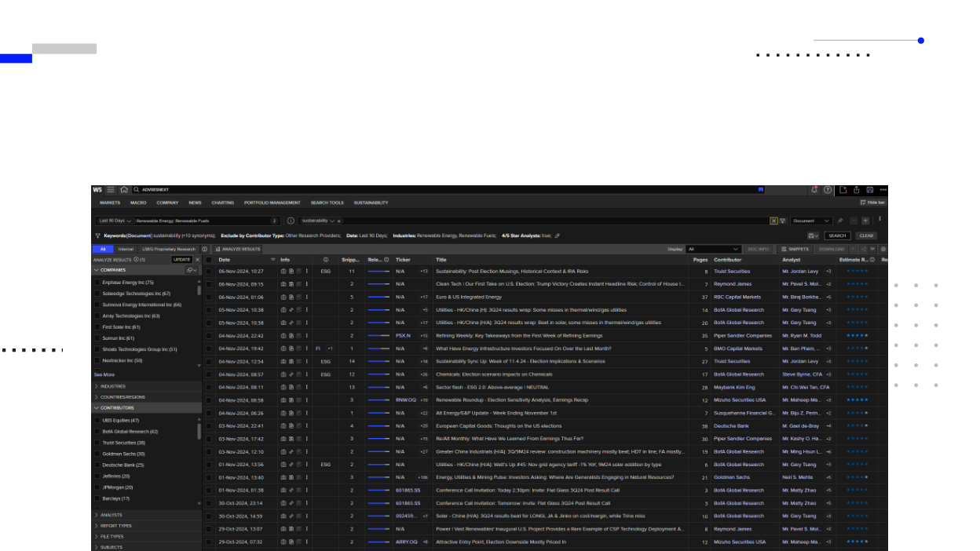This screenshot has height=551, width=980.
Task: Click the relevance bar on the Euro & US Integrated Energy row
Action: 378,297
